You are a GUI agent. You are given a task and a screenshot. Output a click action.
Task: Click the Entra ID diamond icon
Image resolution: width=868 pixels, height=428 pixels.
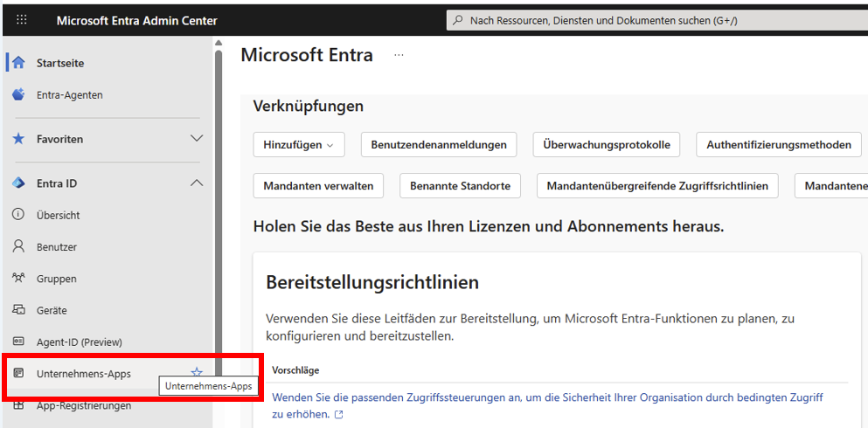[x=18, y=183]
